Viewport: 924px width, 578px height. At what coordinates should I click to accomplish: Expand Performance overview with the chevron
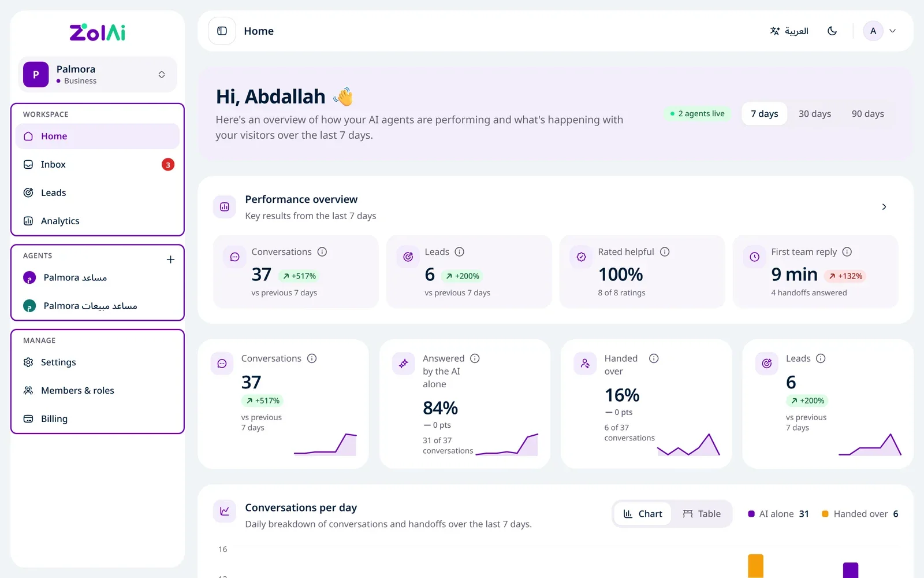[x=884, y=207]
